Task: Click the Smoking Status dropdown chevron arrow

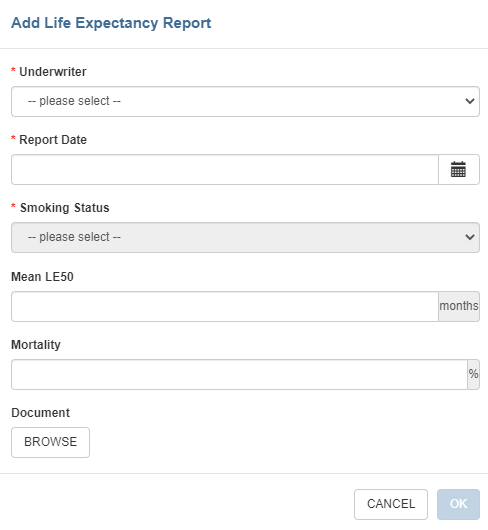Action: click(x=470, y=237)
